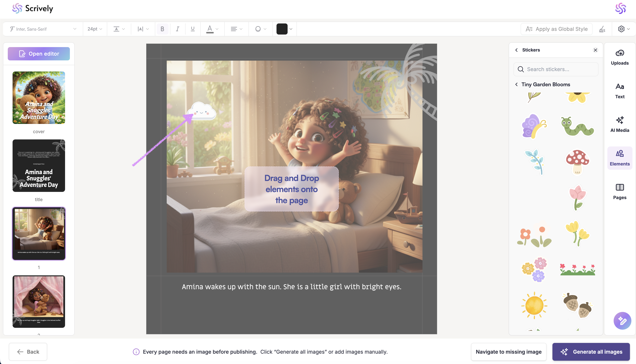Image resolution: width=636 pixels, height=364 pixels.
Task: Open the Uploads panel
Action: point(620,57)
